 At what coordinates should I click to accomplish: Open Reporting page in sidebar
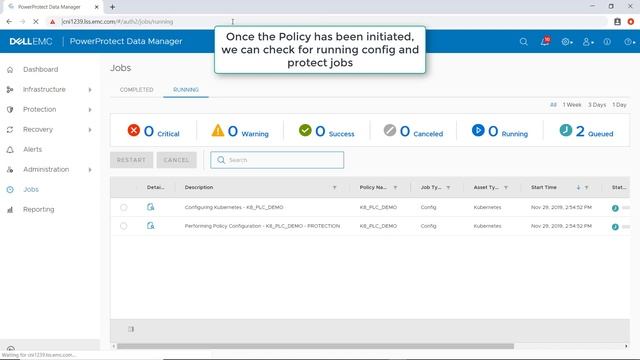(38, 209)
